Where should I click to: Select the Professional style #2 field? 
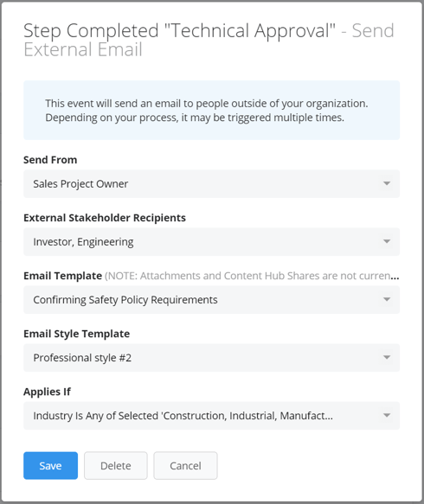[x=211, y=357]
